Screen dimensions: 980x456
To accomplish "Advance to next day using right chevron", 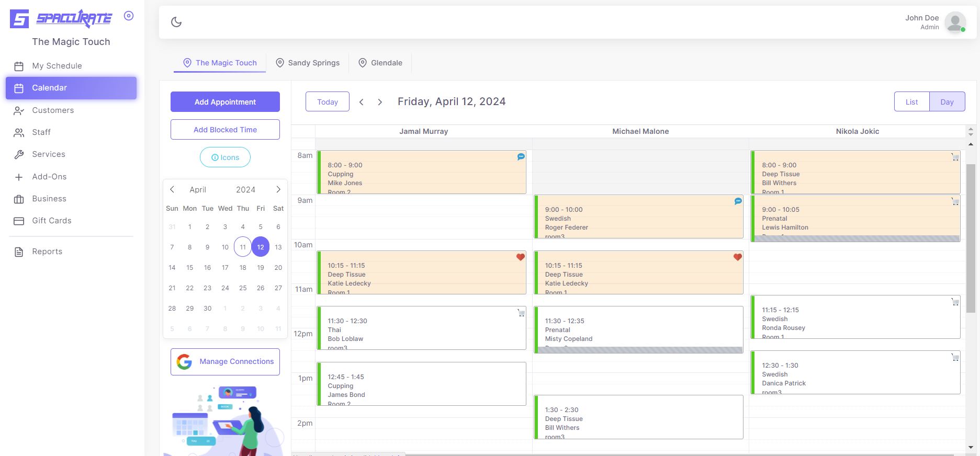I will [x=380, y=102].
